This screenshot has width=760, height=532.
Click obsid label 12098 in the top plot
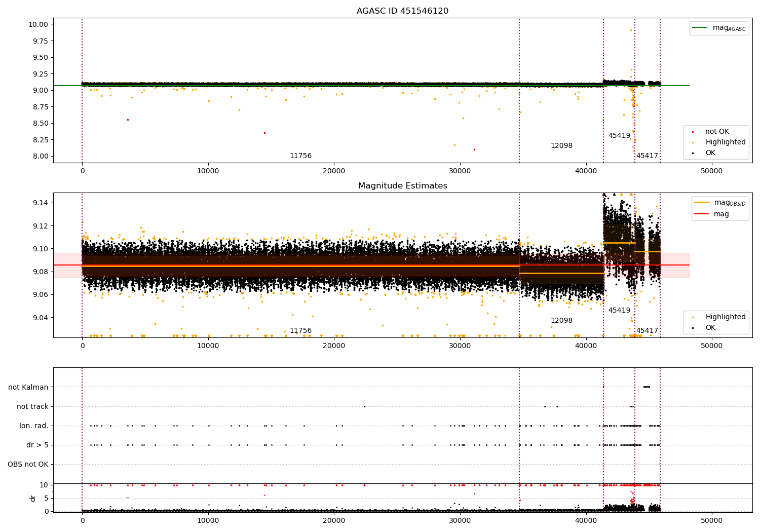click(x=561, y=146)
